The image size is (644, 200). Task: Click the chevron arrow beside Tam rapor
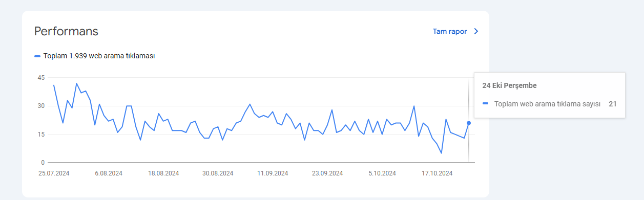click(476, 31)
